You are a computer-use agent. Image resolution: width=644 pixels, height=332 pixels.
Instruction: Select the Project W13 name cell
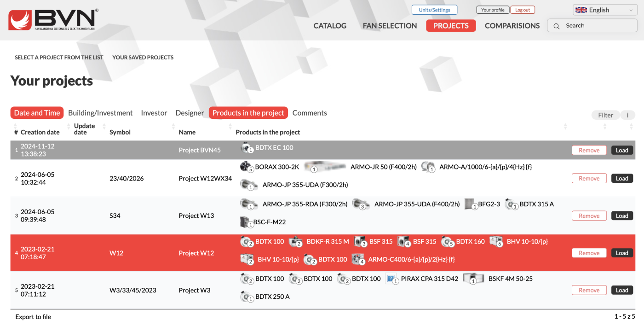coord(196,216)
